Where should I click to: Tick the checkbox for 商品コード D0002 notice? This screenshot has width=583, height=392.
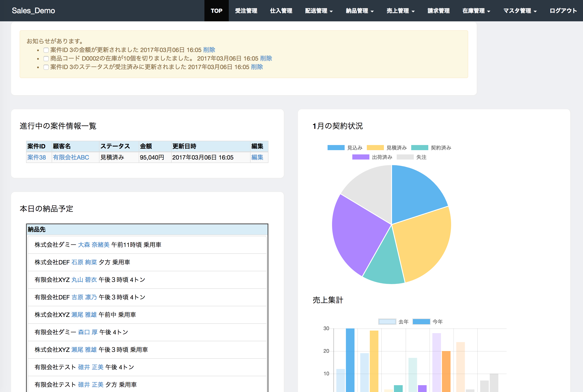point(46,59)
